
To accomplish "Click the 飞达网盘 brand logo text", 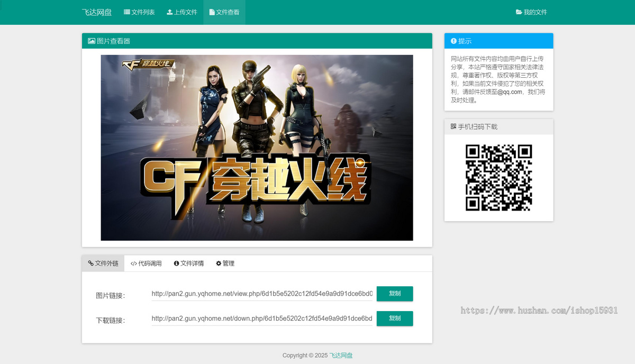I will pyautogui.click(x=97, y=12).
